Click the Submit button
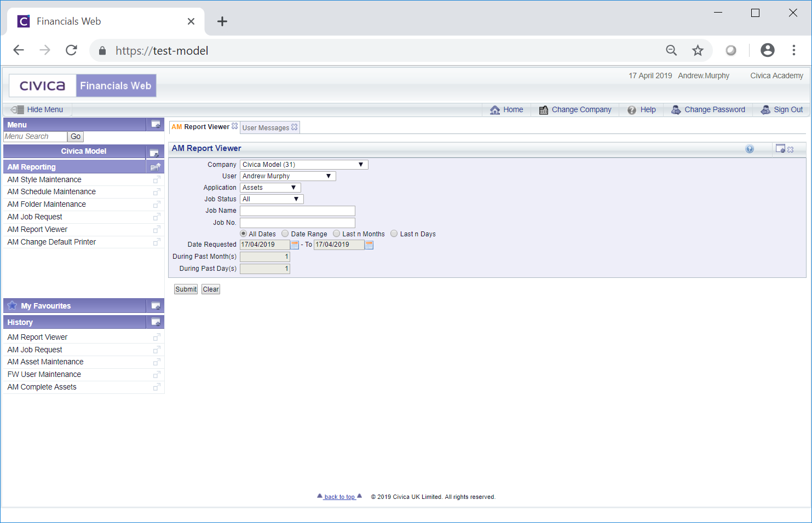The width and height of the screenshot is (812, 523). click(186, 289)
